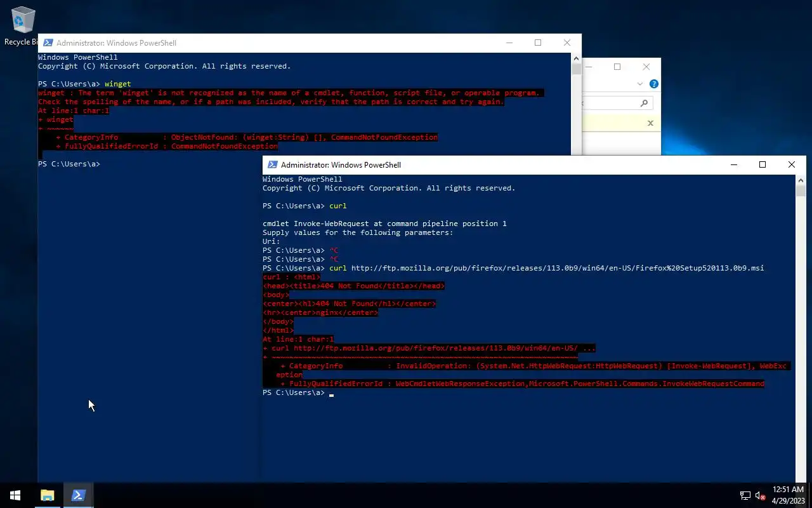Open network status tray icon

(x=745, y=495)
